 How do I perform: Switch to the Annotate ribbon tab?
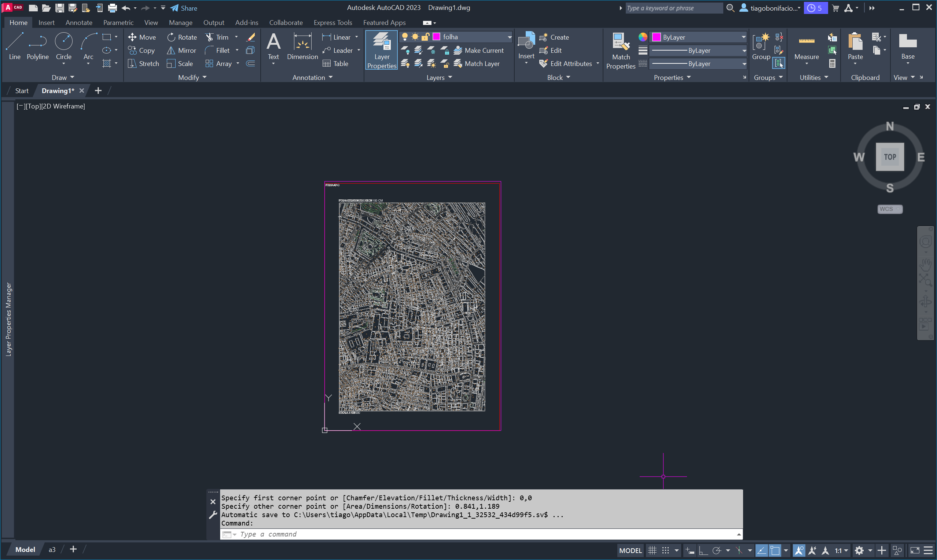pos(78,23)
